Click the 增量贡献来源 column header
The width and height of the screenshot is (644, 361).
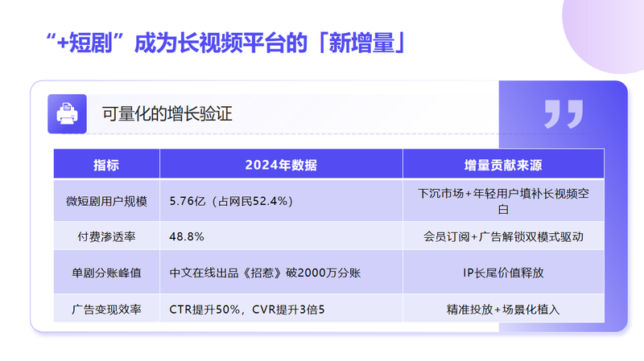pyautogui.click(x=504, y=164)
